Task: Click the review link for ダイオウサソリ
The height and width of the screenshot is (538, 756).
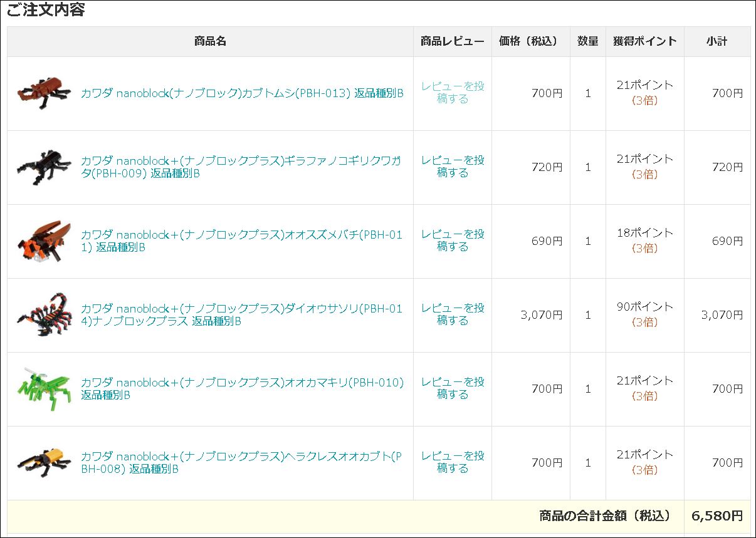Action: tap(453, 314)
